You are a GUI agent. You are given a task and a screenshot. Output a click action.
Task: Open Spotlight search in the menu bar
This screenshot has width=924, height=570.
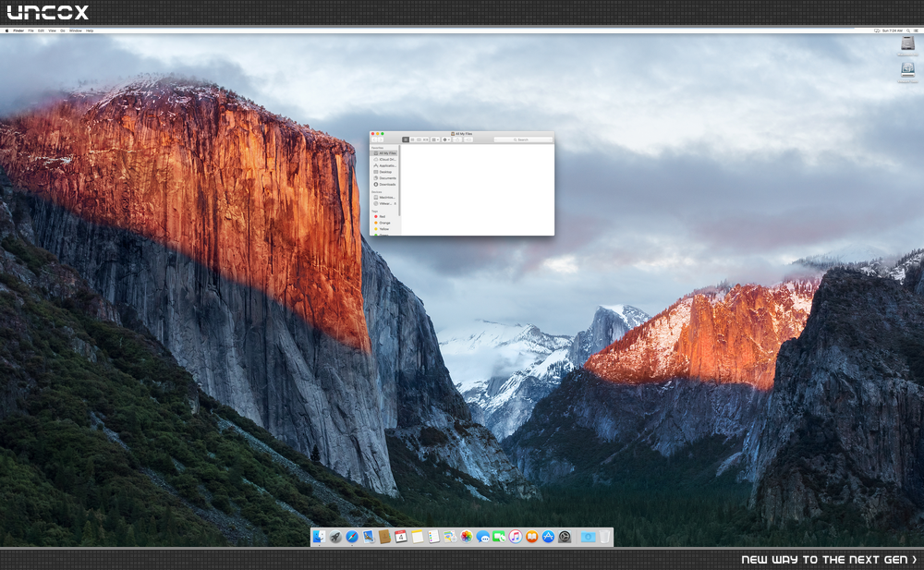908,30
